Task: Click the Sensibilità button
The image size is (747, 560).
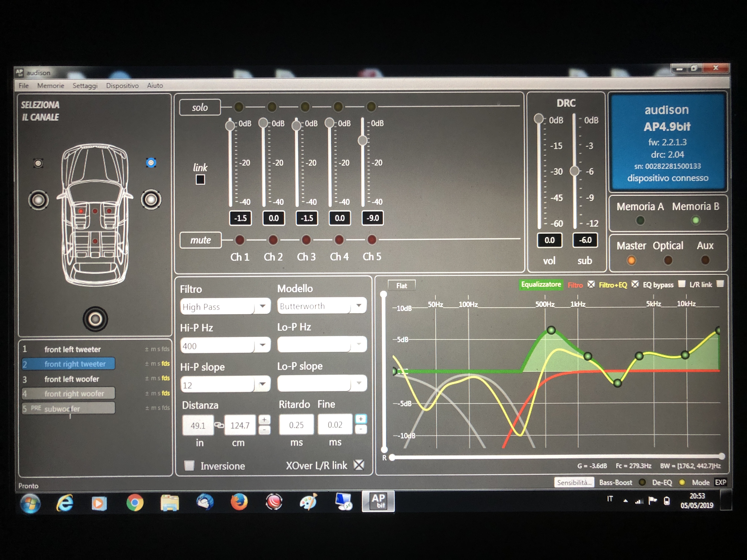Action: pyautogui.click(x=575, y=482)
